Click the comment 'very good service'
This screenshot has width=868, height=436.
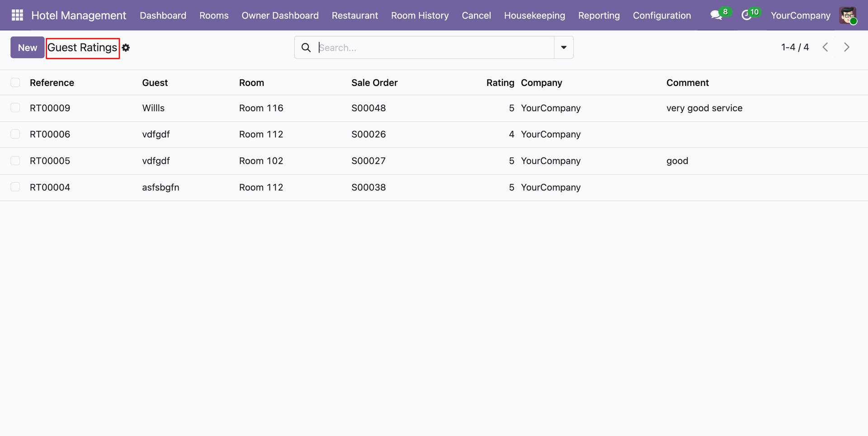[x=704, y=108]
